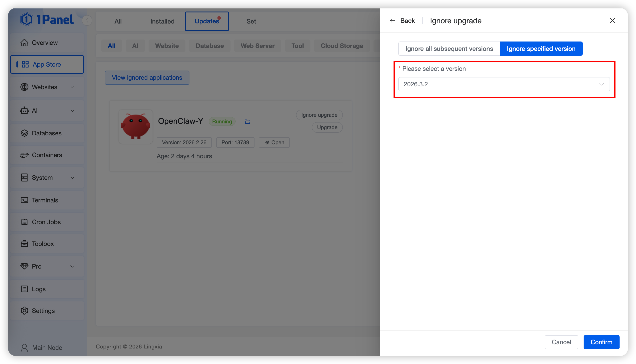Open the version selection dropdown
The image size is (636, 364).
[x=504, y=84]
